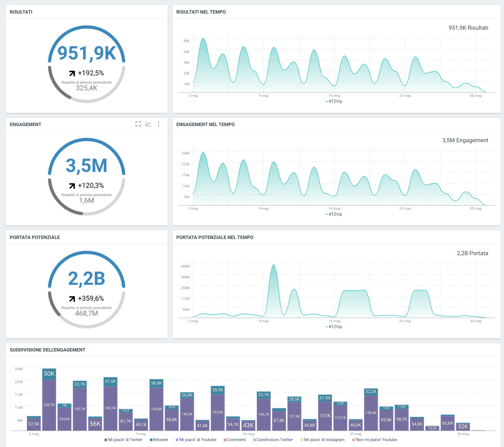Click the '2,2B Portata' chart total label
The height and width of the screenshot is (447, 504).
(472, 253)
